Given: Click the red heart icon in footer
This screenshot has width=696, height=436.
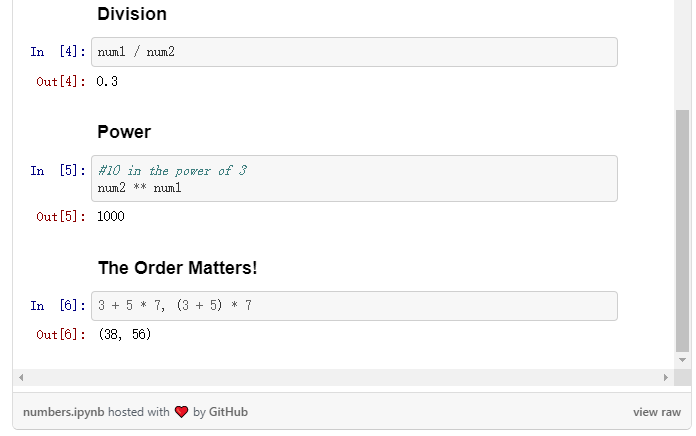Looking at the screenshot, I should click(181, 412).
